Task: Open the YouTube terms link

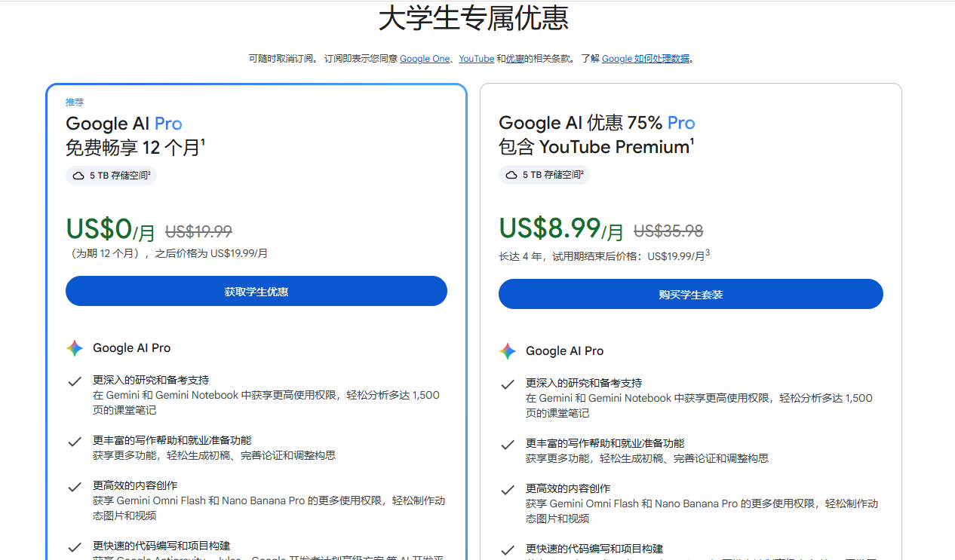Action: [477, 59]
